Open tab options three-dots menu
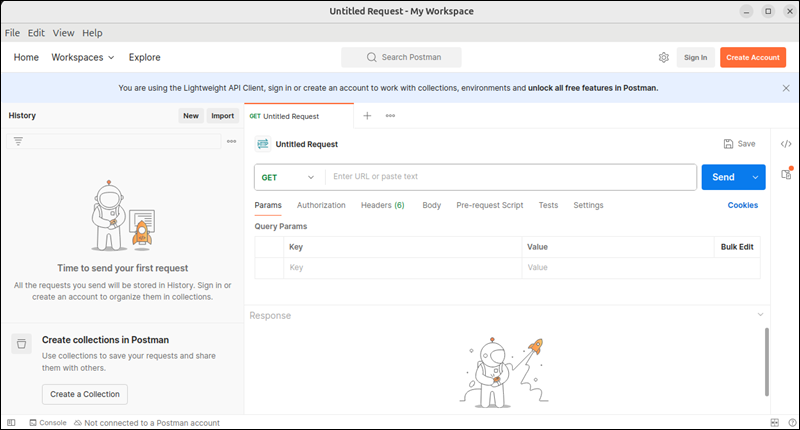Image resolution: width=800 pixels, height=430 pixels. (x=390, y=116)
